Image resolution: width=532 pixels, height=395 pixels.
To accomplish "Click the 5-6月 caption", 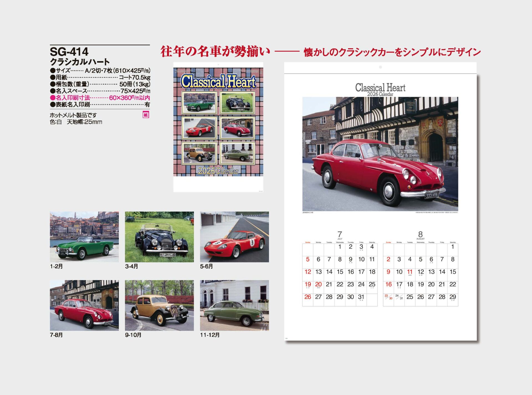I will pos(206,266).
